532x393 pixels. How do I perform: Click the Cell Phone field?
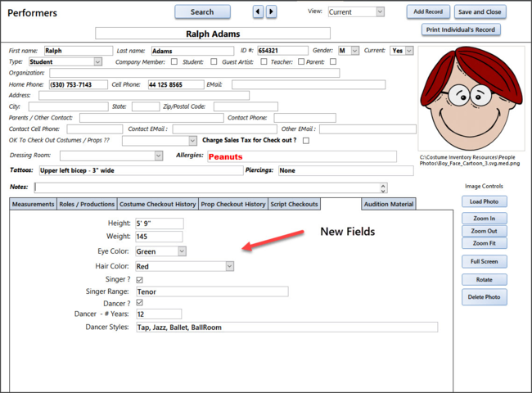[x=176, y=84]
